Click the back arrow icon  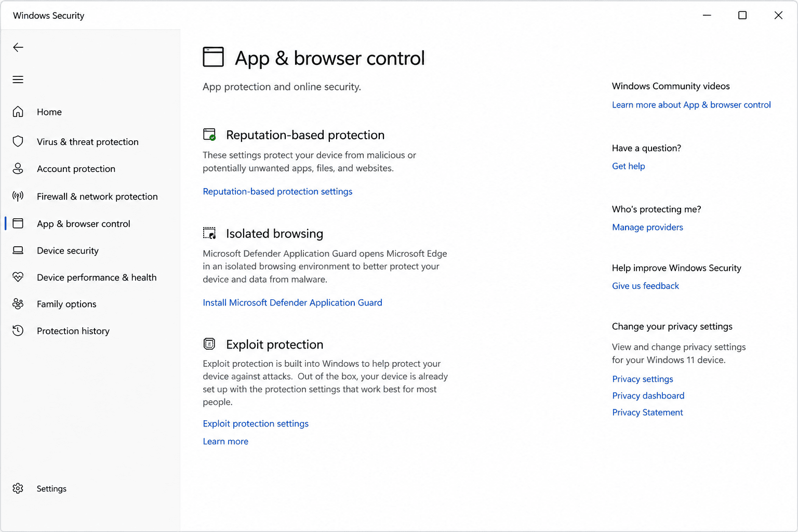(18, 47)
